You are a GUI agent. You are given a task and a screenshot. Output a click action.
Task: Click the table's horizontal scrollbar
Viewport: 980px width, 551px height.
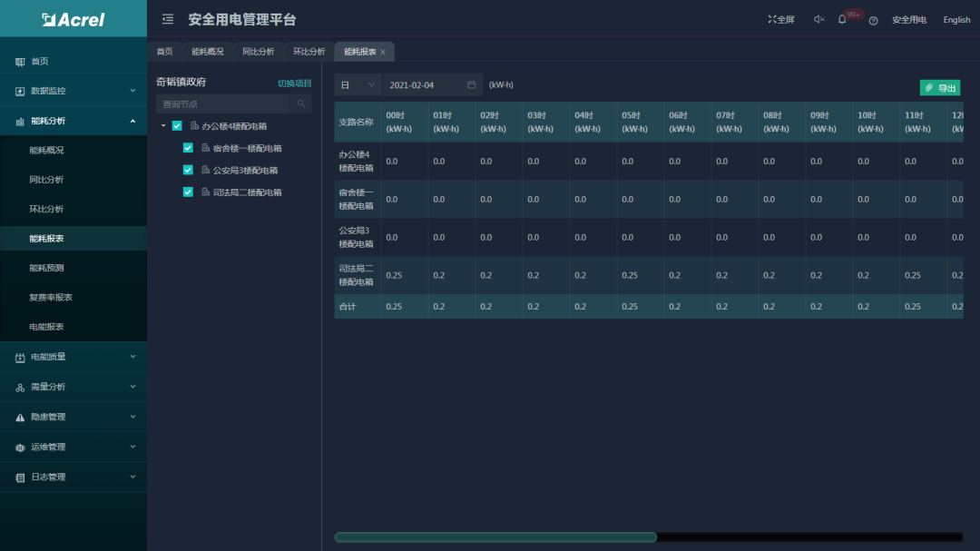[x=495, y=537]
